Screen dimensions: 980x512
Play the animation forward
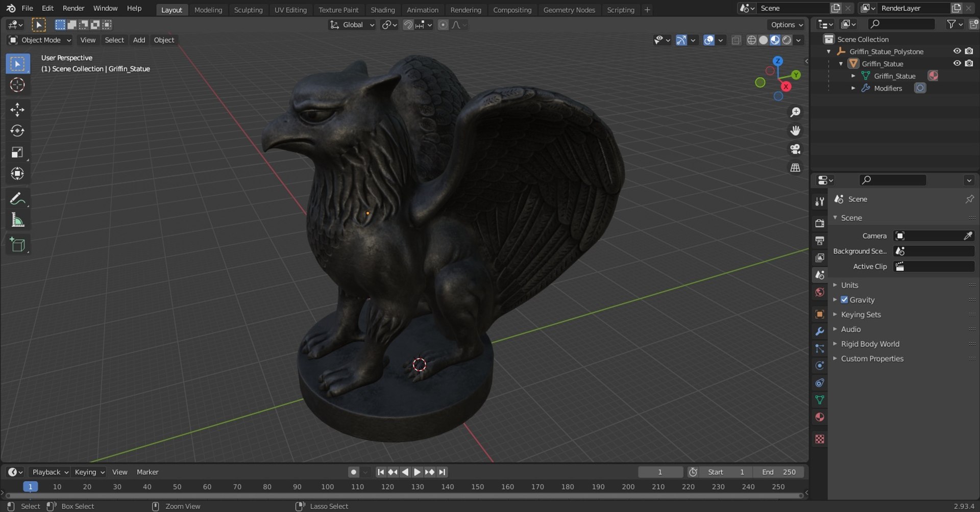pyautogui.click(x=417, y=472)
